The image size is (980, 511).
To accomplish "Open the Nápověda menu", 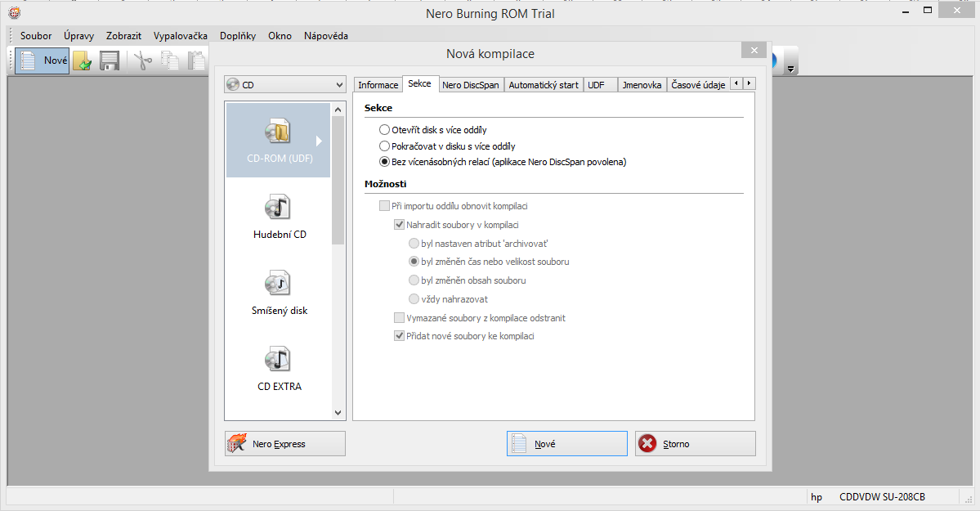I will pyautogui.click(x=326, y=36).
